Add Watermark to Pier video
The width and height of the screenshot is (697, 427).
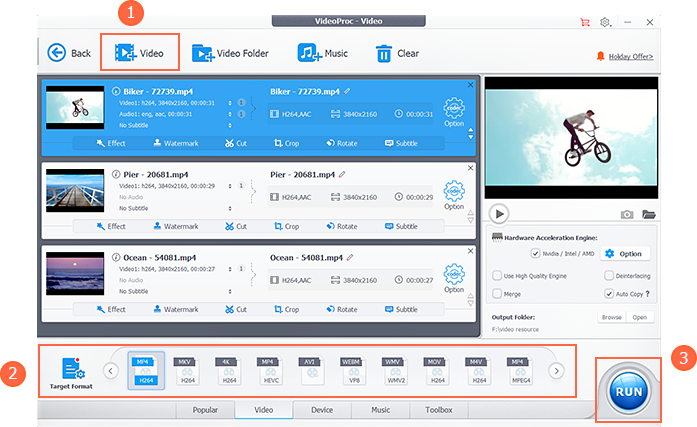point(176,226)
